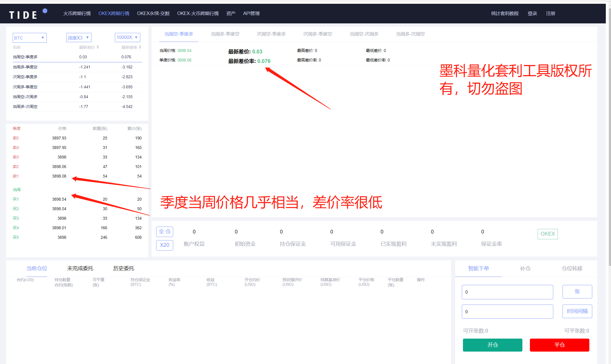Viewport: 611px width, 364px height.
Task: Sort by 最新差率 column arrows
Action: (140, 47)
